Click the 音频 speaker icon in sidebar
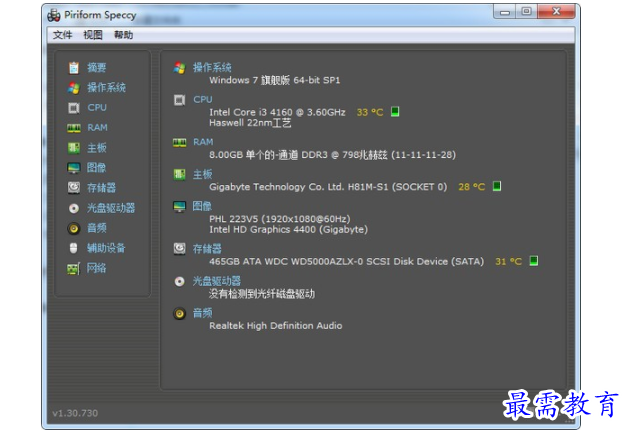The height and width of the screenshot is (436, 627). (74, 228)
